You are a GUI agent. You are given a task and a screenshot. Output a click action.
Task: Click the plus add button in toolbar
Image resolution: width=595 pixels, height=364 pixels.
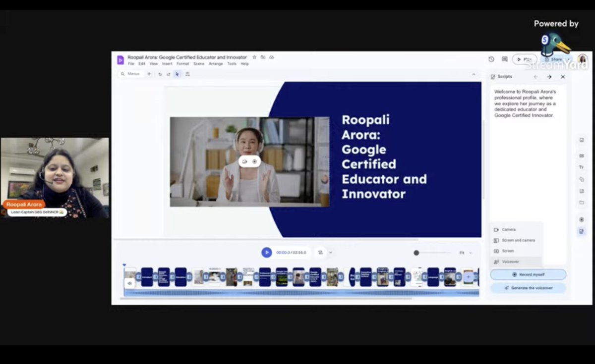[149, 74]
